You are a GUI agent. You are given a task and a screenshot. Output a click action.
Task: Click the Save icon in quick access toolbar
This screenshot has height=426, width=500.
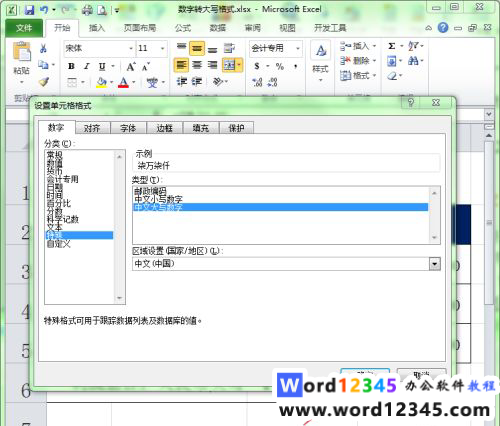coord(30,10)
